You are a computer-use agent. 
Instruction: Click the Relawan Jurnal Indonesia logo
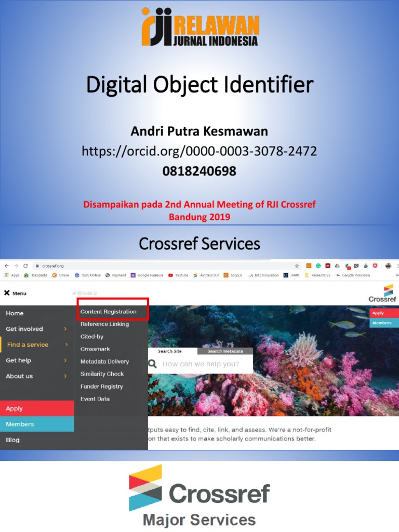click(x=200, y=26)
